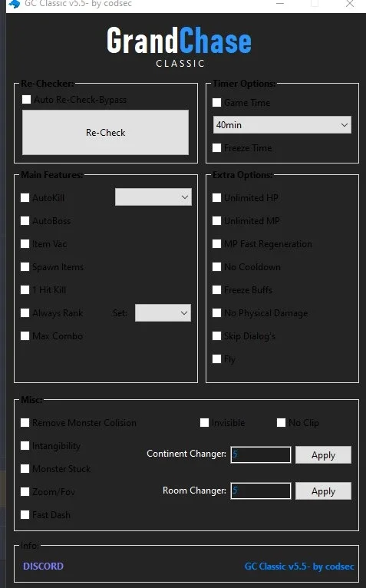The width and height of the screenshot is (366, 588).
Task: Expand the AutoKill mode dropdown
Action: click(153, 197)
